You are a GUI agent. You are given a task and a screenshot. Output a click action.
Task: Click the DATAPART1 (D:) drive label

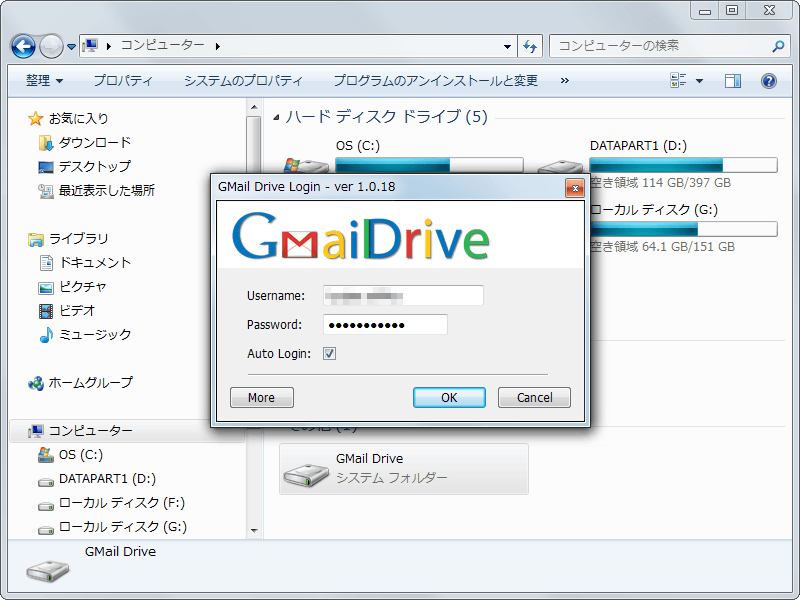click(638, 146)
